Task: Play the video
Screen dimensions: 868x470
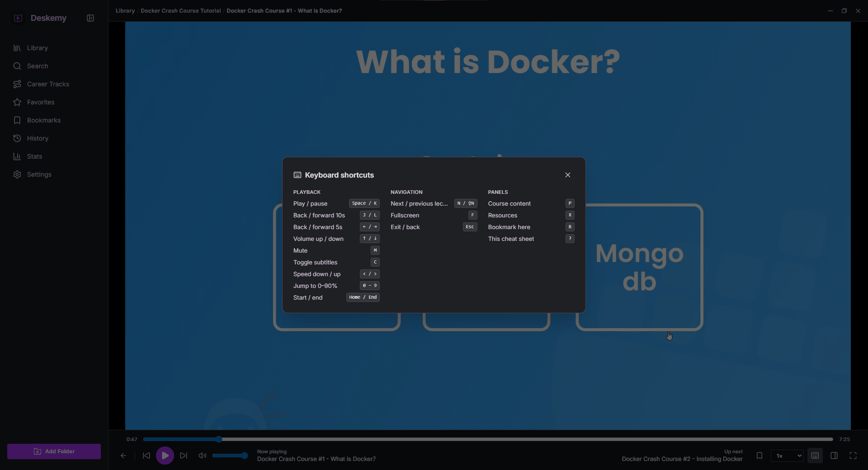Action: (165, 456)
